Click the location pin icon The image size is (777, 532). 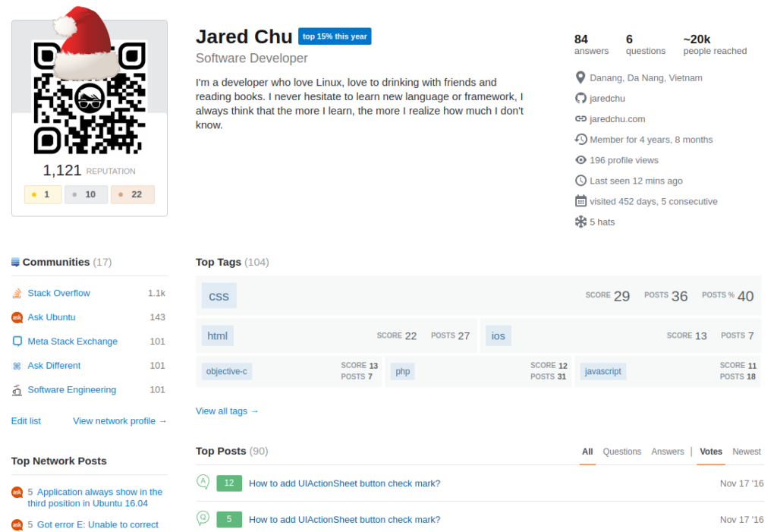pyautogui.click(x=580, y=78)
